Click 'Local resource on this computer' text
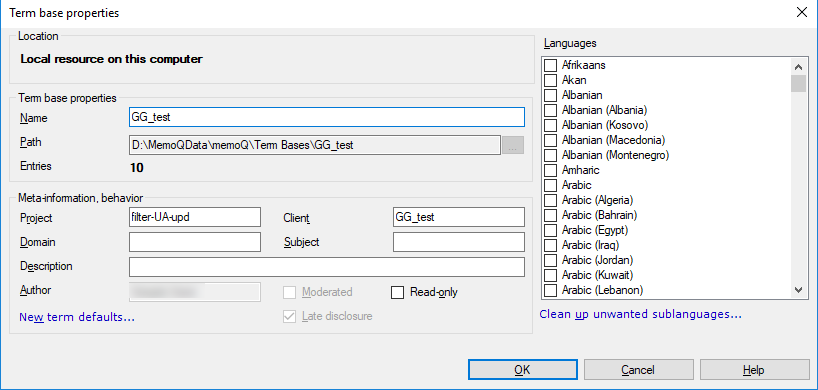The width and height of the screenshot is (818, 390). click(x=111, y=59)
